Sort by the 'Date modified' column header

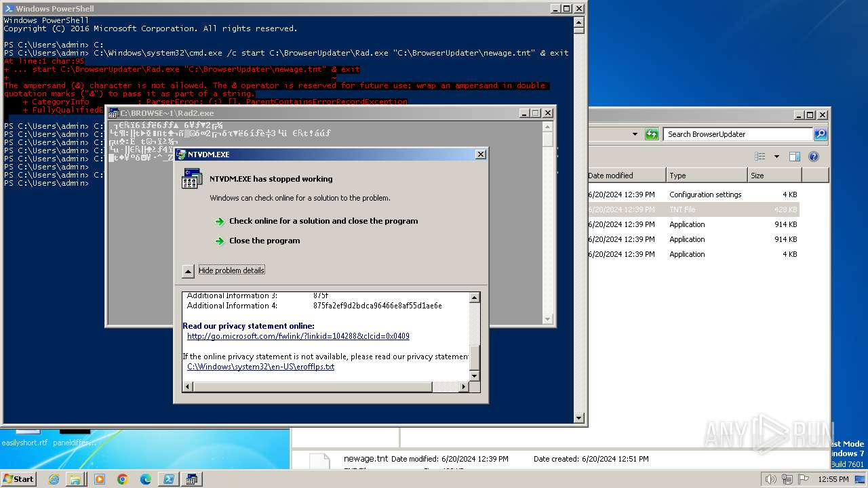coord(627,176)
